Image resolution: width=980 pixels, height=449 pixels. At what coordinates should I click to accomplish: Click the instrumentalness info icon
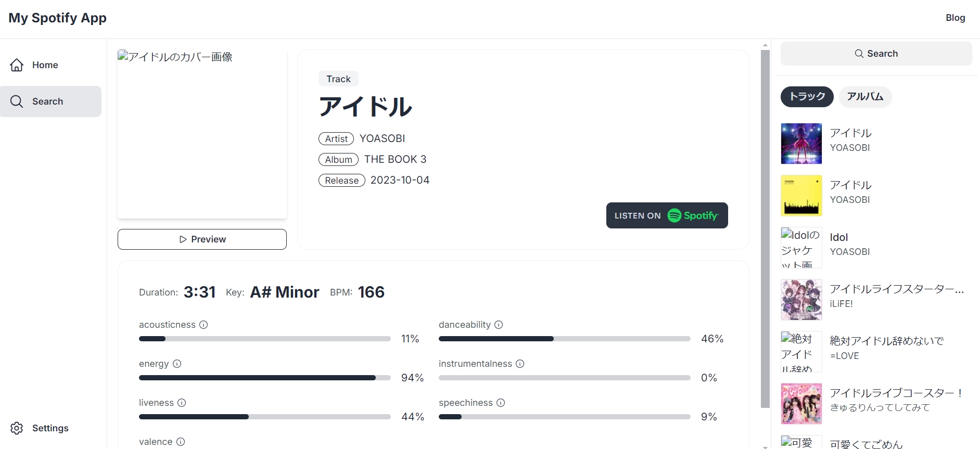520,364
